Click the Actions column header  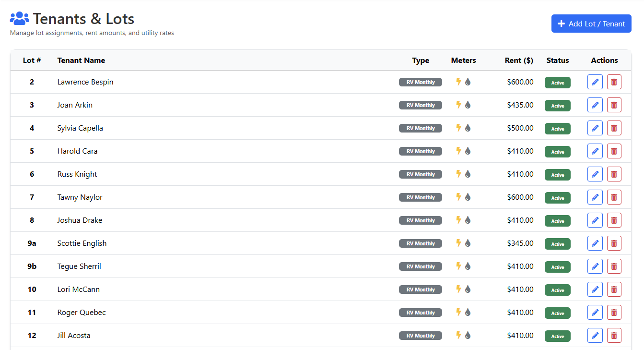click(x=604, y=60)
